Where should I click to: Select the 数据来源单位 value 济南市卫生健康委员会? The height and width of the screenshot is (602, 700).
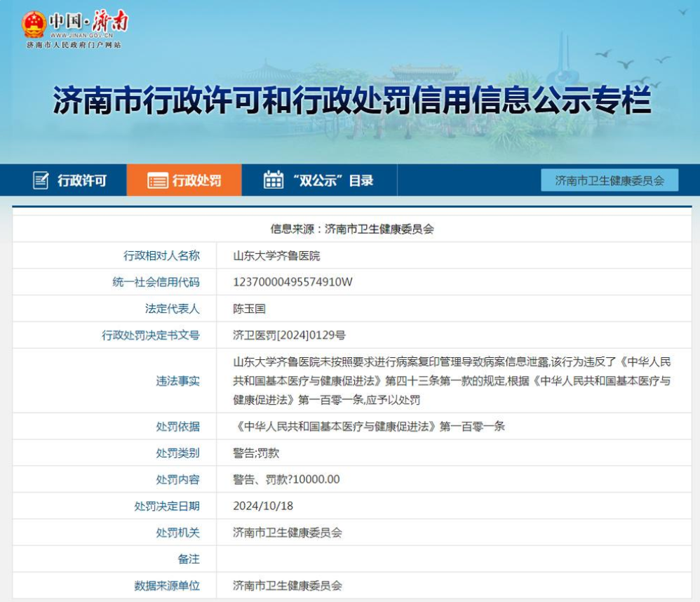(288, 586)
